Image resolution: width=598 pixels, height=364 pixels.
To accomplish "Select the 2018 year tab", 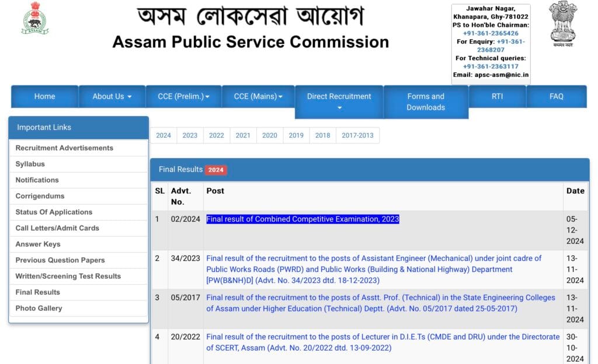I will 322,135.
